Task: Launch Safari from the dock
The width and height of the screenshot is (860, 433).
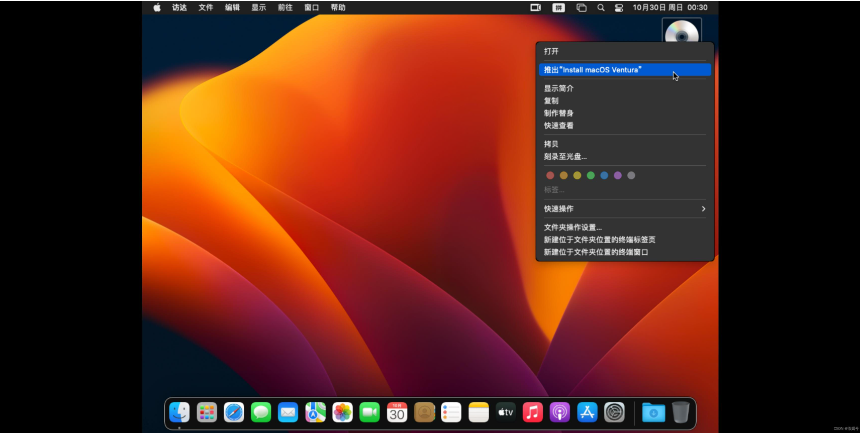Action: tap(234, 412)
